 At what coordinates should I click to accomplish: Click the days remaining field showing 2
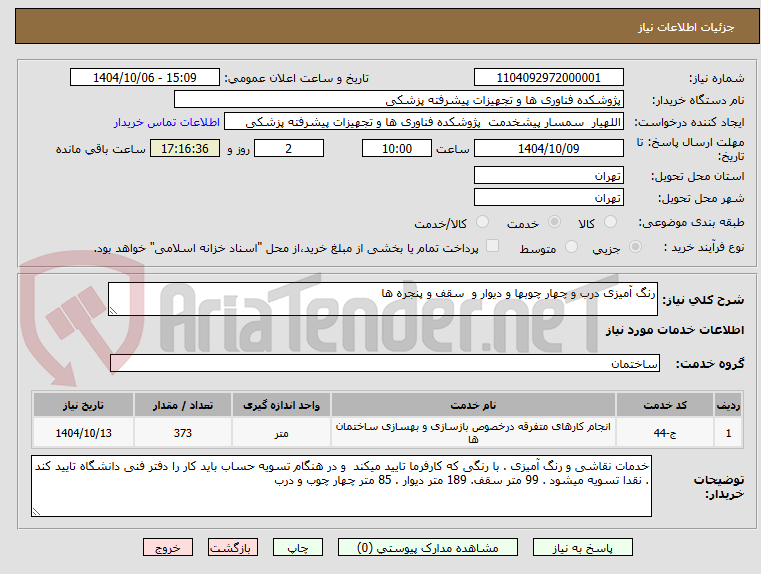289,148
